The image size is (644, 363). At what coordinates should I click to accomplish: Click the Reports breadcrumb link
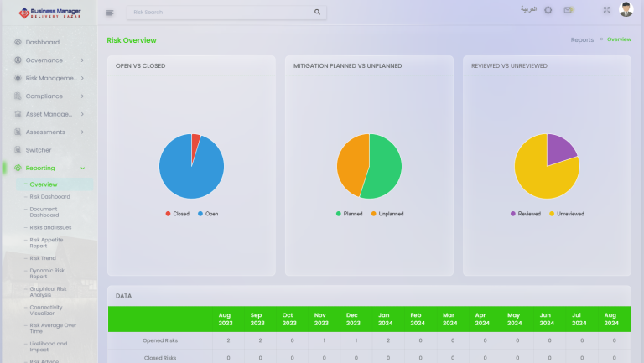click(582, 40)
